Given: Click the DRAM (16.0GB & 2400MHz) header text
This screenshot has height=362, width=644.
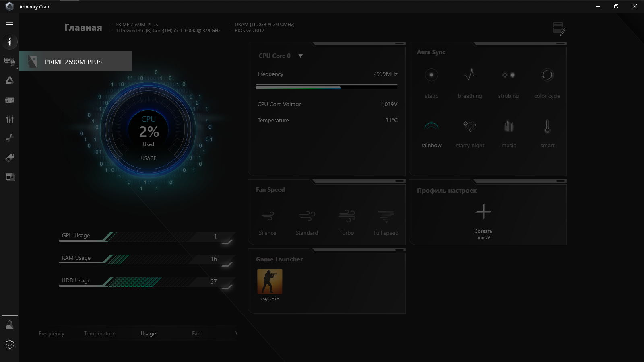Looking at the screenshot, I should pos(264,25).
